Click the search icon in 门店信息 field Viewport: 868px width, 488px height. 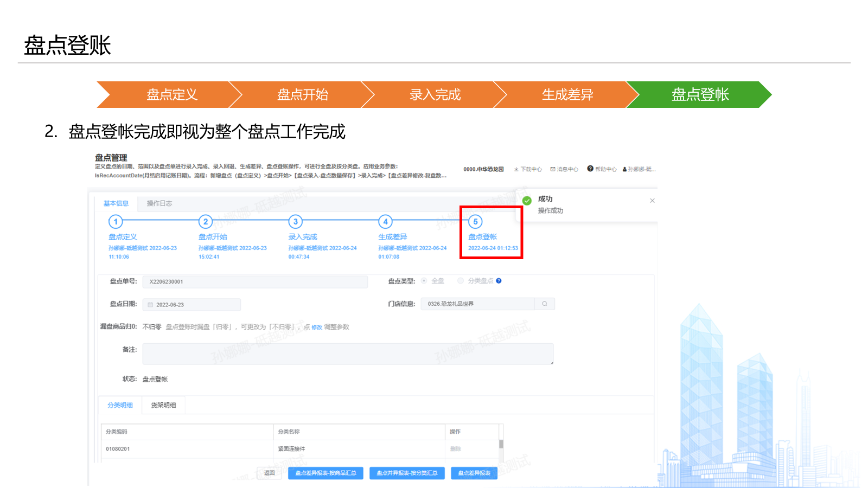coord(545,304)
